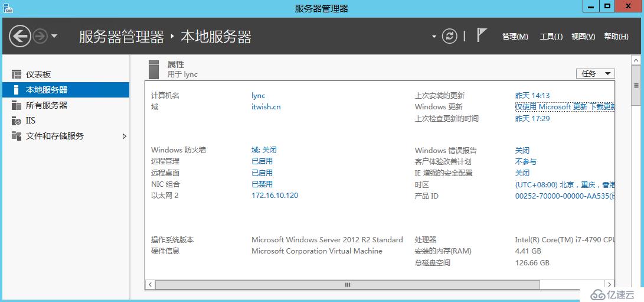This screenshot has width=644, height=302.
Task: Click the horizontal scrollbar left arrow
Action: pos(151,285)
